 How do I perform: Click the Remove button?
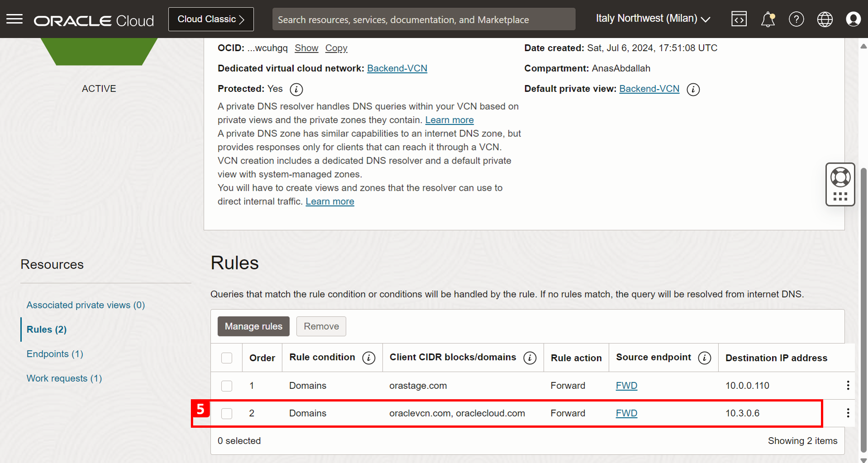(x=321, y=326)
